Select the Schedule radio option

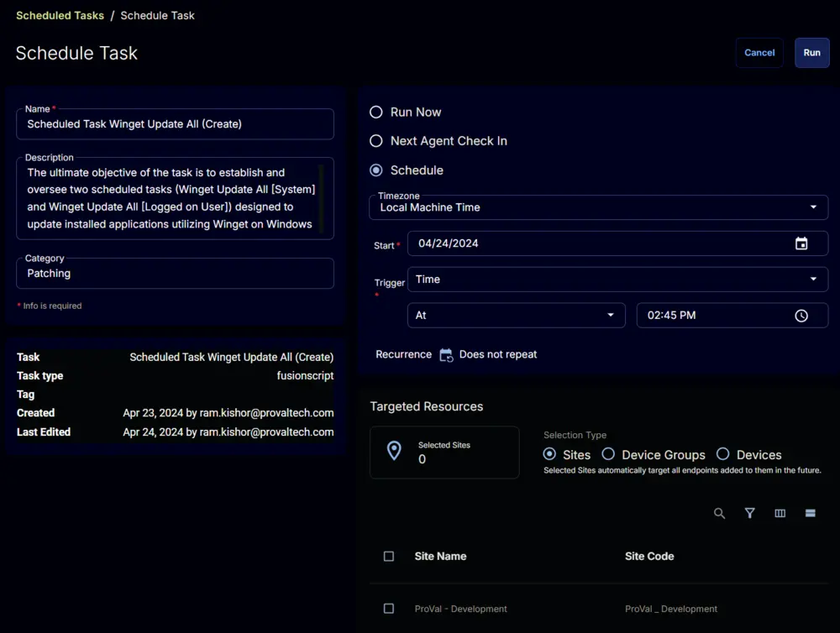point(376,170)
